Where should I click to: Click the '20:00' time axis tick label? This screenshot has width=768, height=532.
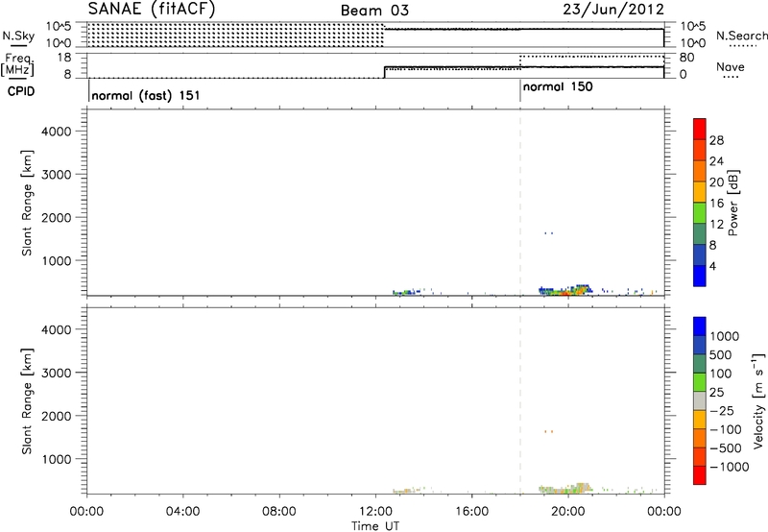(x=568, y=512)
